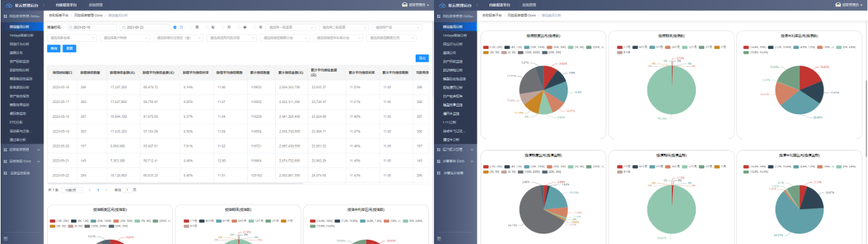Open the 请选择产品 dropdown

397,28
